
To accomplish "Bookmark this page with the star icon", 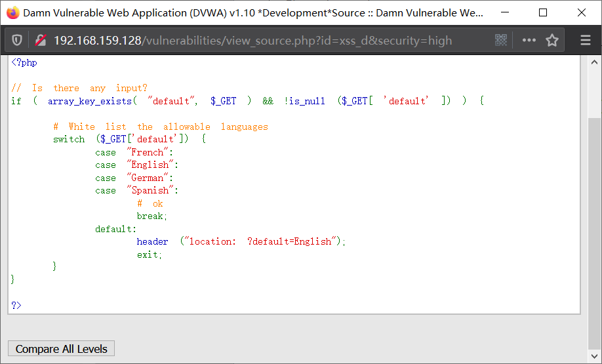I will pos(552,40).
